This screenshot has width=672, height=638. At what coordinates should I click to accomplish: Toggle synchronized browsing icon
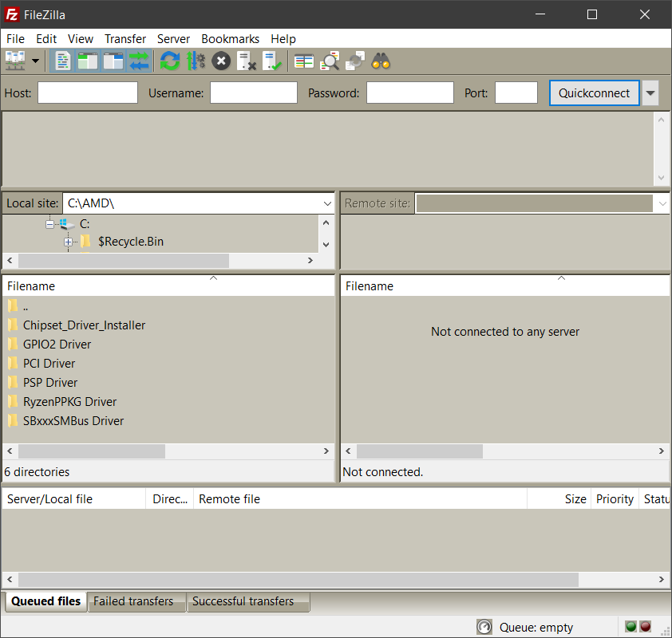[355, 61]
